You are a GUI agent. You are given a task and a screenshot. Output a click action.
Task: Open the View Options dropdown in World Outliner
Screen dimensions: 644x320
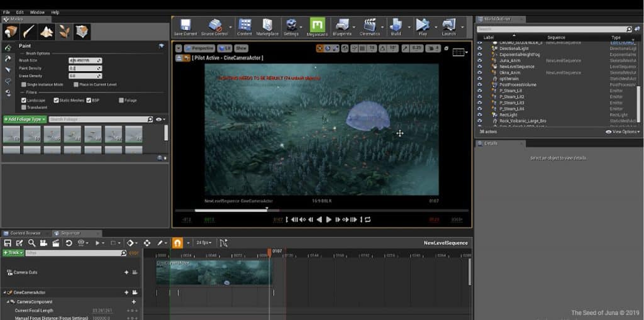(x=623, y=132)
